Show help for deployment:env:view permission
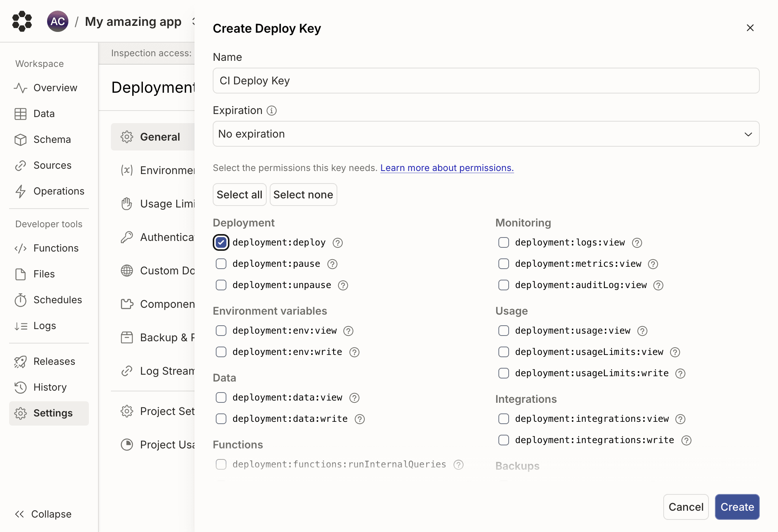Screen dimensions: 778x532 tap(348, 331)
